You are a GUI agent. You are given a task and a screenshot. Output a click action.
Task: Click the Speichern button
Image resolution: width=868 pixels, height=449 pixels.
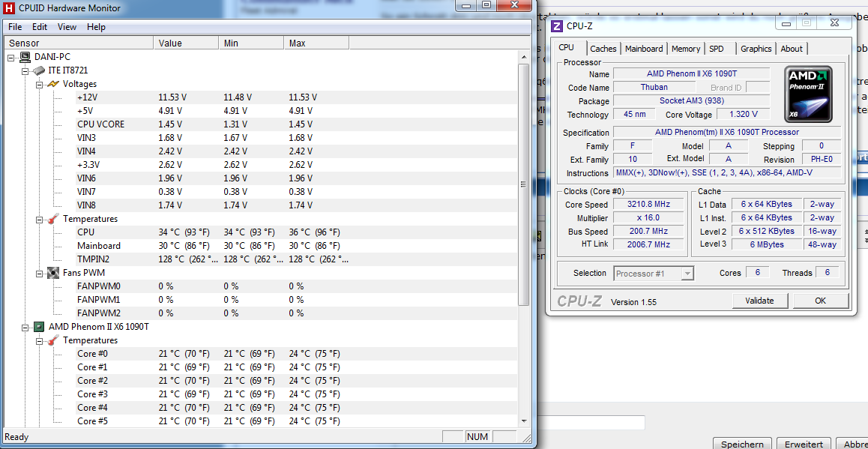(742, 444)
